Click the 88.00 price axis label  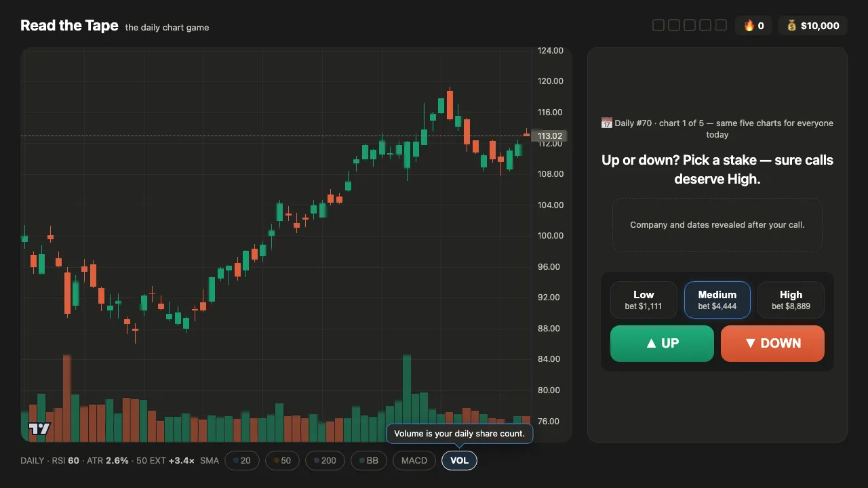pos(550,329)
